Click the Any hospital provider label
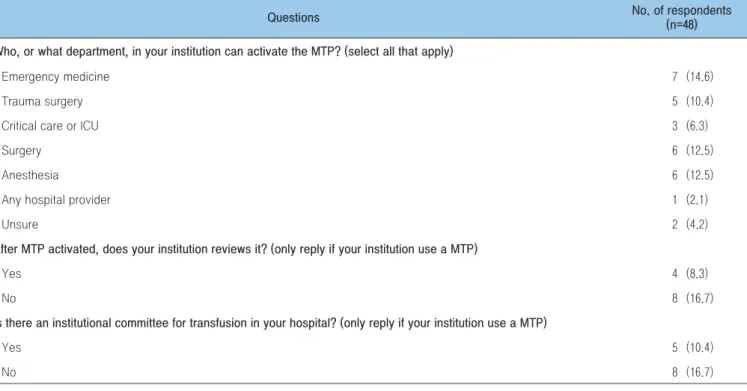 click(56, 200)
